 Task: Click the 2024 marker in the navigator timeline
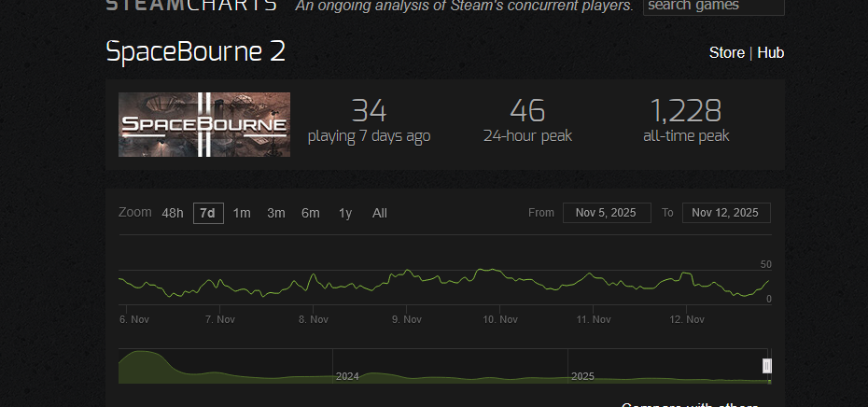(x=347, y=376)
